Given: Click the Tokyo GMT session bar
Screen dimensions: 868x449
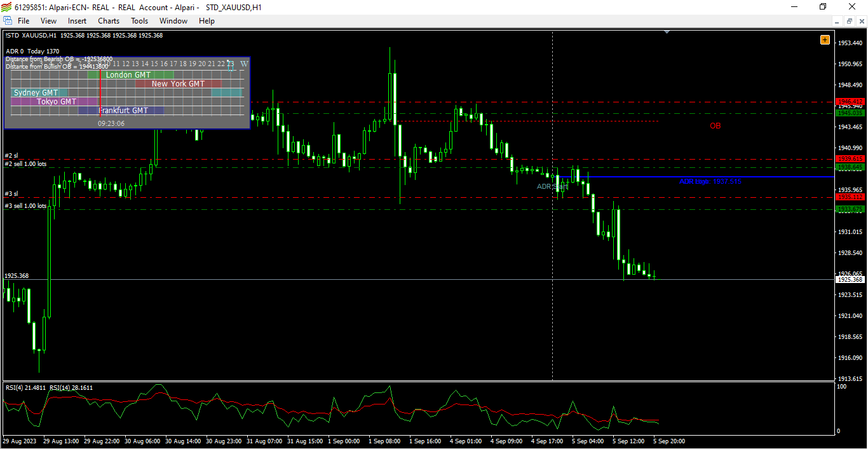Looking at the screenshot, I should pyautogui.click(x=55, y=102).
